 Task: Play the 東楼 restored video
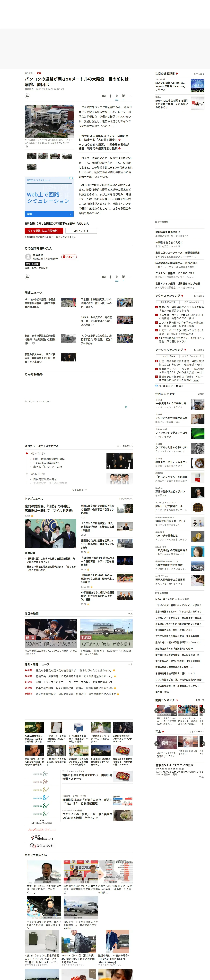click(106, 633)
